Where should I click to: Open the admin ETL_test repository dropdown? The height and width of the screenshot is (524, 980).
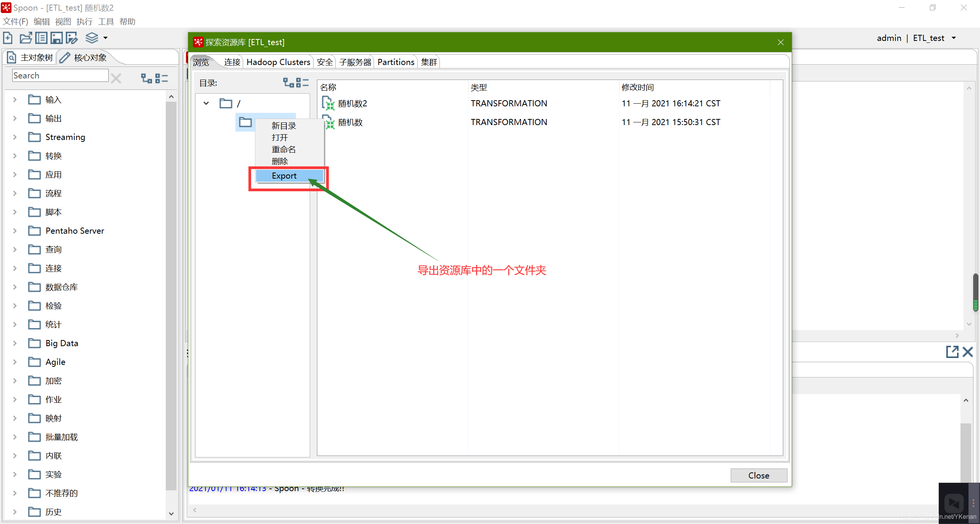pyautogui.click(x=954, y=38)
